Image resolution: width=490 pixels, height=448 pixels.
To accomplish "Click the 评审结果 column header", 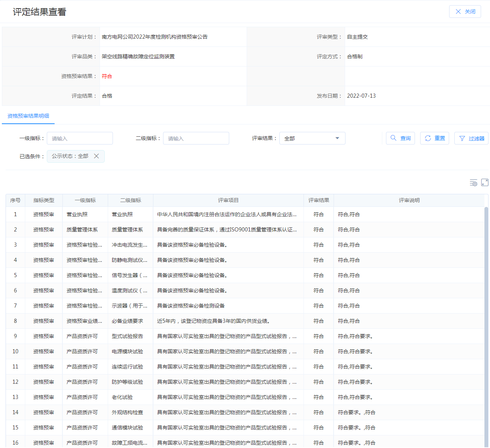I will click(x=318, y=200).
